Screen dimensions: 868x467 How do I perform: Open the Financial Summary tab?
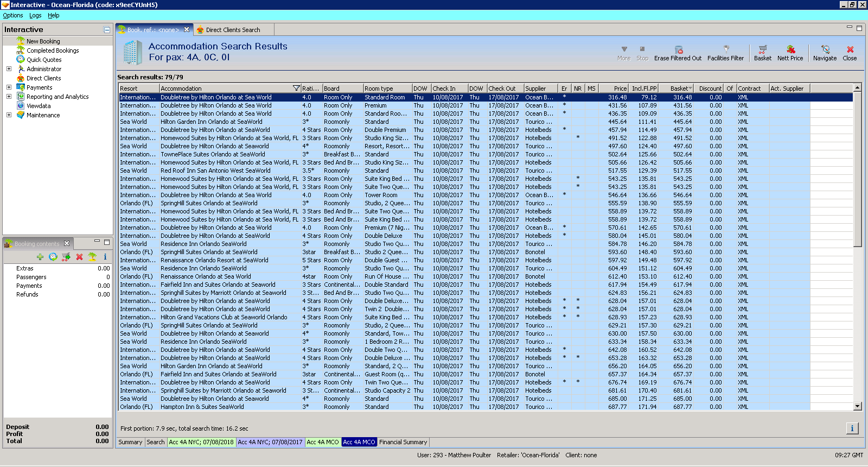tap(403, 442)
